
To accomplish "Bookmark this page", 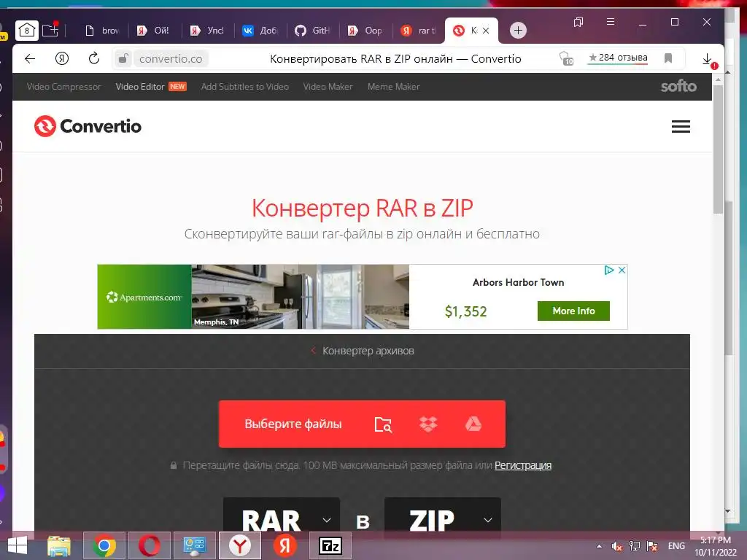I will [x=668, y=58].
